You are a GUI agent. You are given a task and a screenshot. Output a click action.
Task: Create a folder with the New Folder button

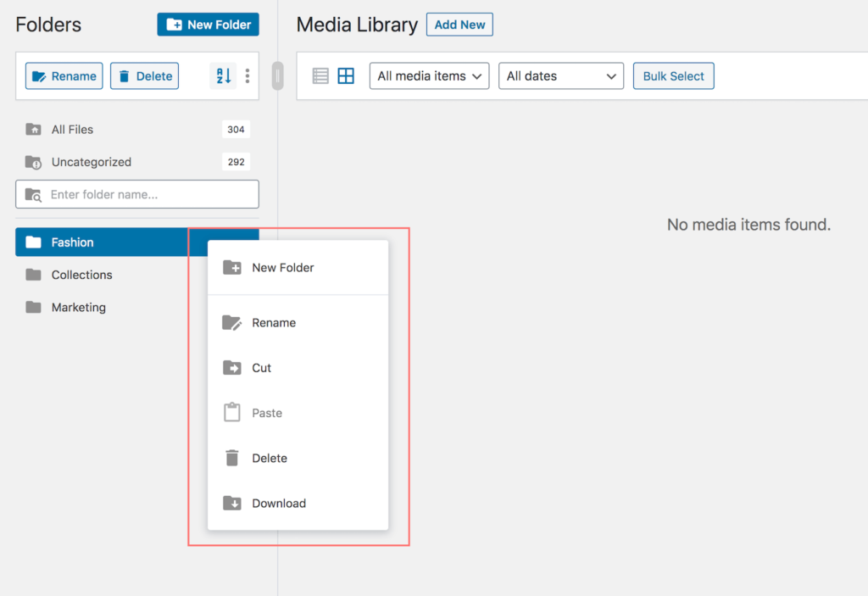208,25
